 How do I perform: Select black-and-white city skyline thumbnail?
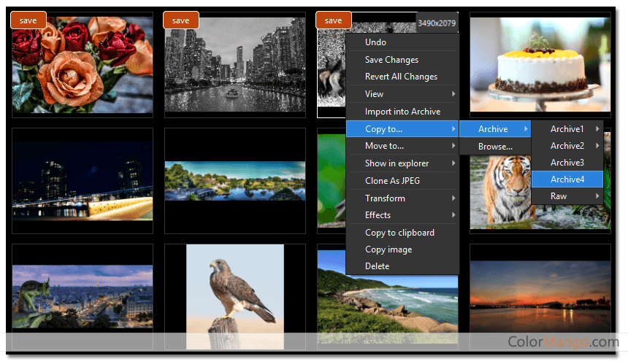click(x=235, y=65)
